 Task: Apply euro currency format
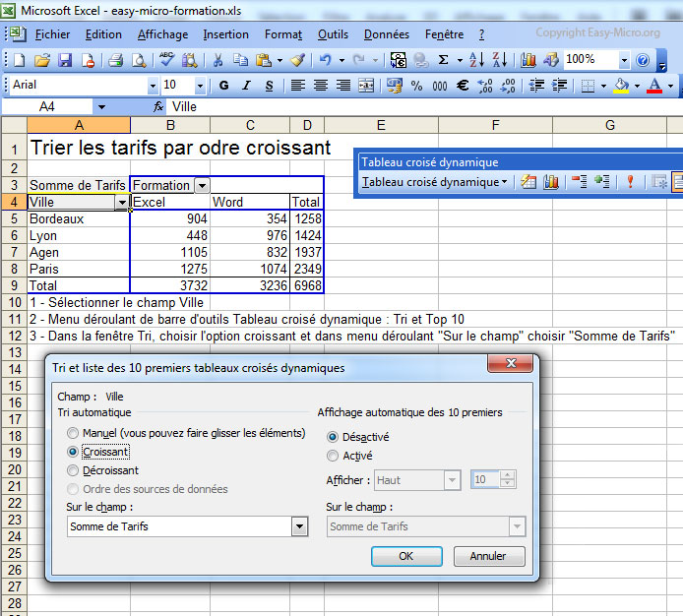463,86
